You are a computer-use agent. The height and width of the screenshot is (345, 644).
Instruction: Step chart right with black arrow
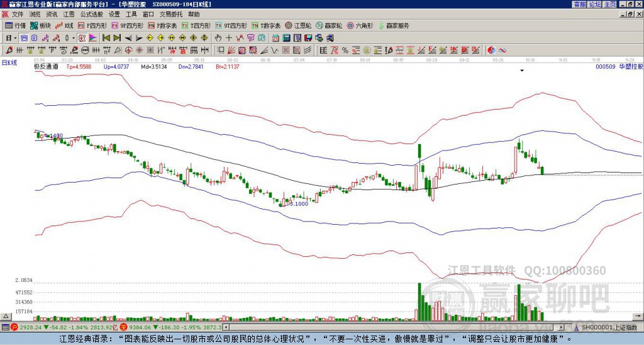click(x=139, y=38)
